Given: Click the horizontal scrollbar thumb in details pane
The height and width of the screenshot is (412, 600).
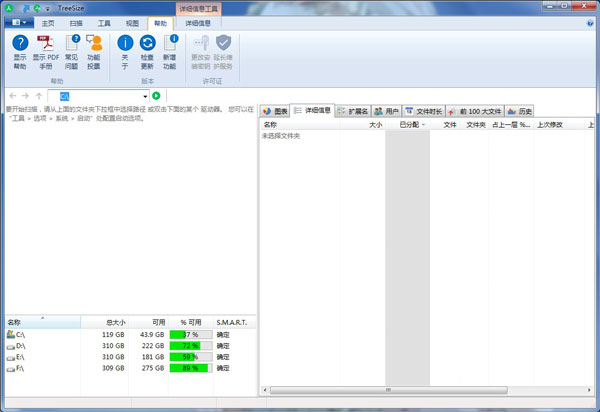Looking at the screenshot, I should tap(388, 390).
